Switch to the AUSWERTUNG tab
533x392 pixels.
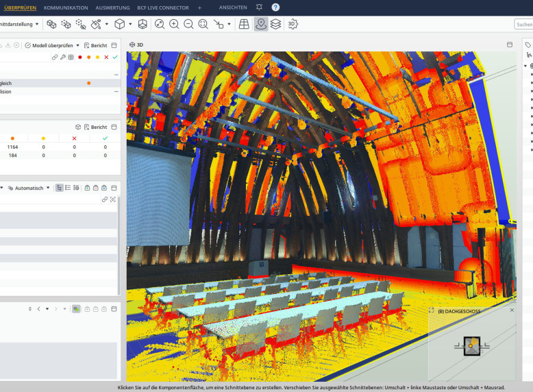(112, 8)
